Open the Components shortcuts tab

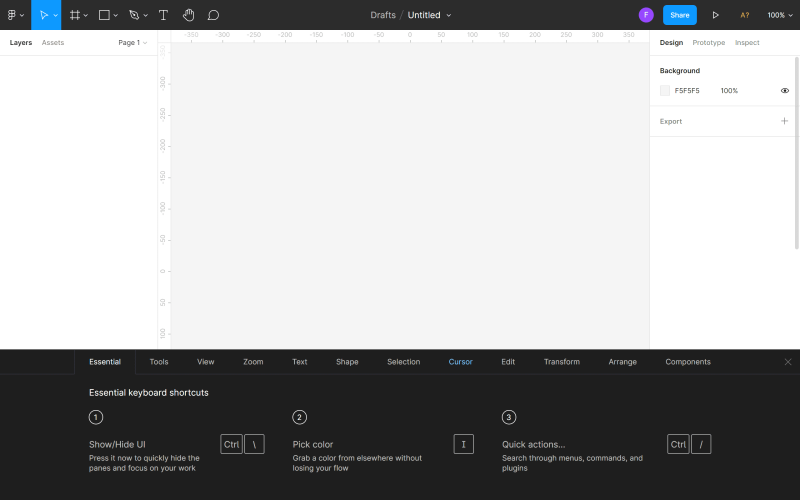click(x=688, y=362)
